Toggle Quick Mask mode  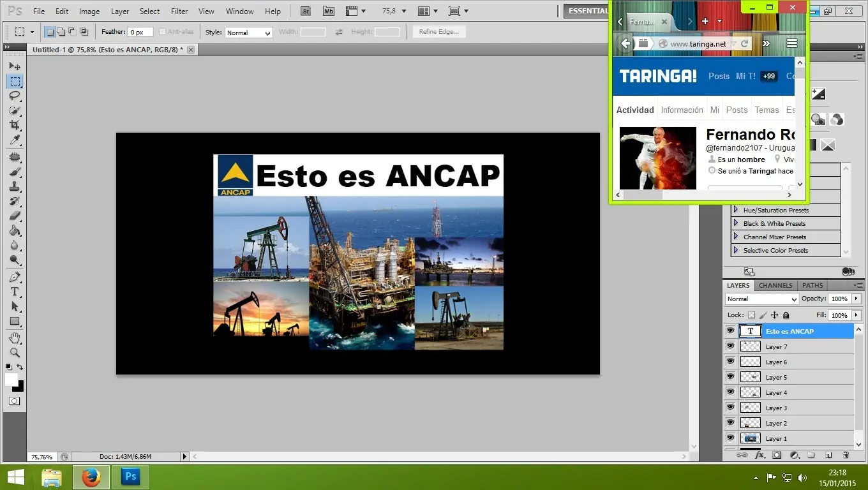pyautogui.click(x=15, y=401)
